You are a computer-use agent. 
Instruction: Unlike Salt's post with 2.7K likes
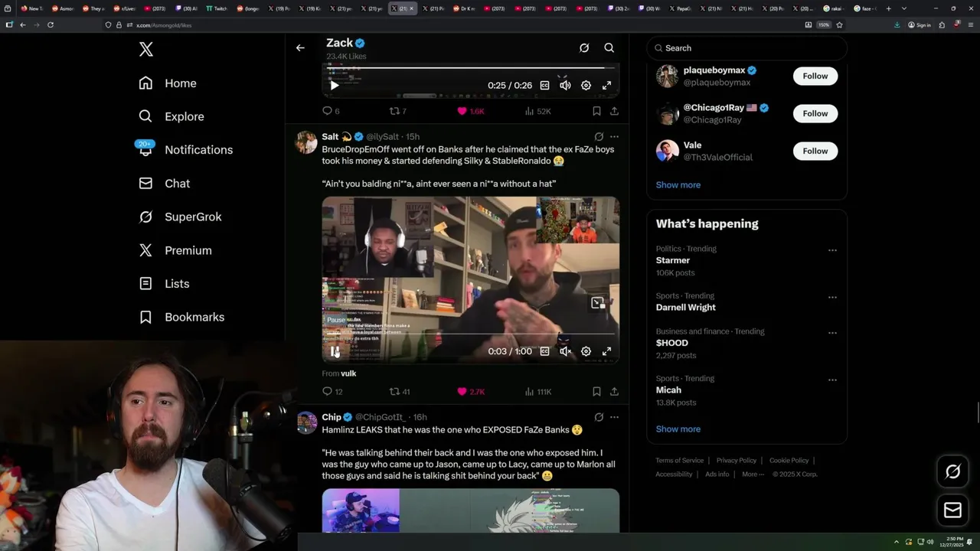click(x=471, y=391)
